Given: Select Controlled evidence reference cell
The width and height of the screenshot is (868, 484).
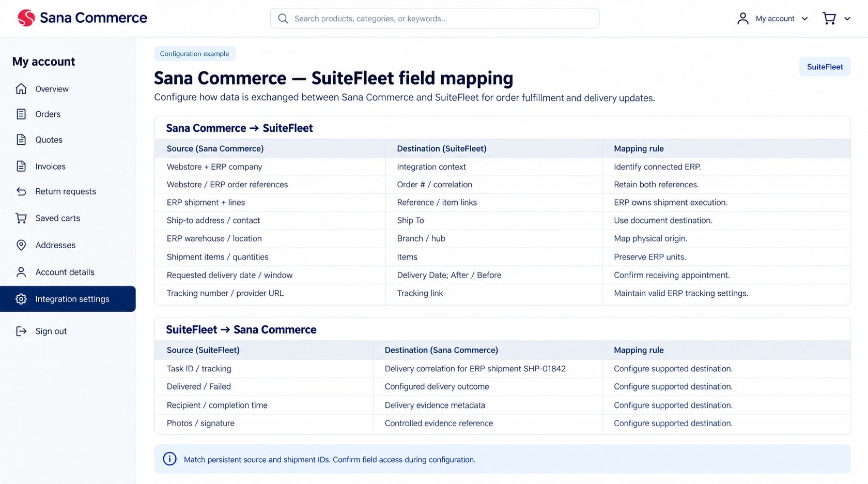Looking at the screenshot, I should click(x=488, y=423).
